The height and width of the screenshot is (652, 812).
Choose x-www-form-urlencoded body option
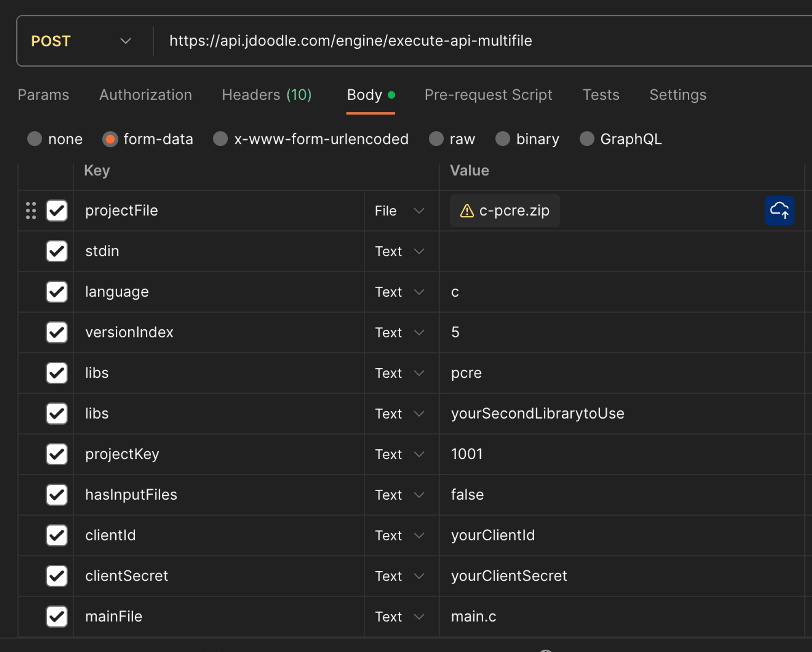[220, 139]
